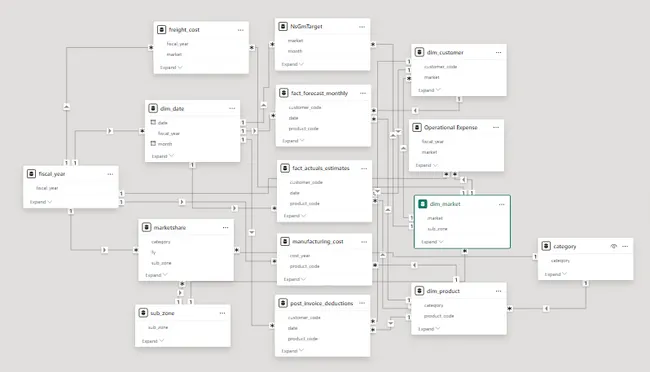This screenshot has height=372, width=650.
Task: Toggle the hidden eye icon on category table
Action: click(x=614, y=246)
